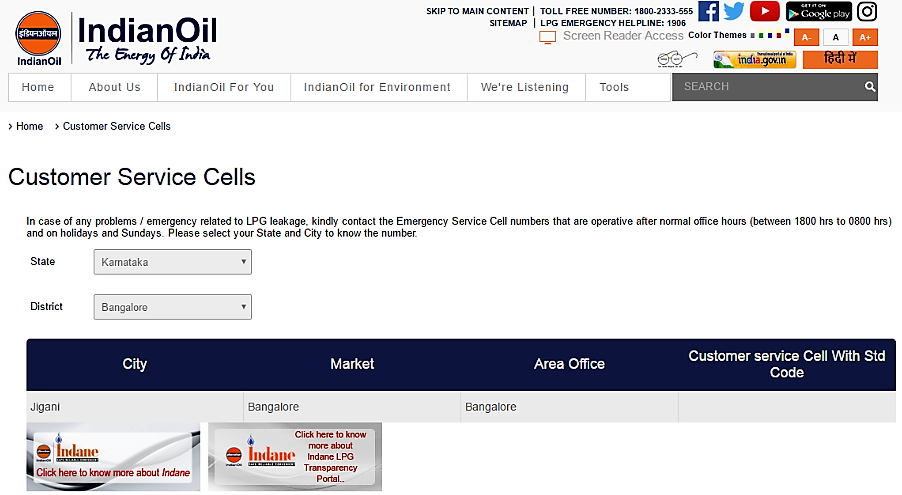Click the IndianOil The Energy Of India wordmark
Screen dimensions: 902x495
coord(147,39)
